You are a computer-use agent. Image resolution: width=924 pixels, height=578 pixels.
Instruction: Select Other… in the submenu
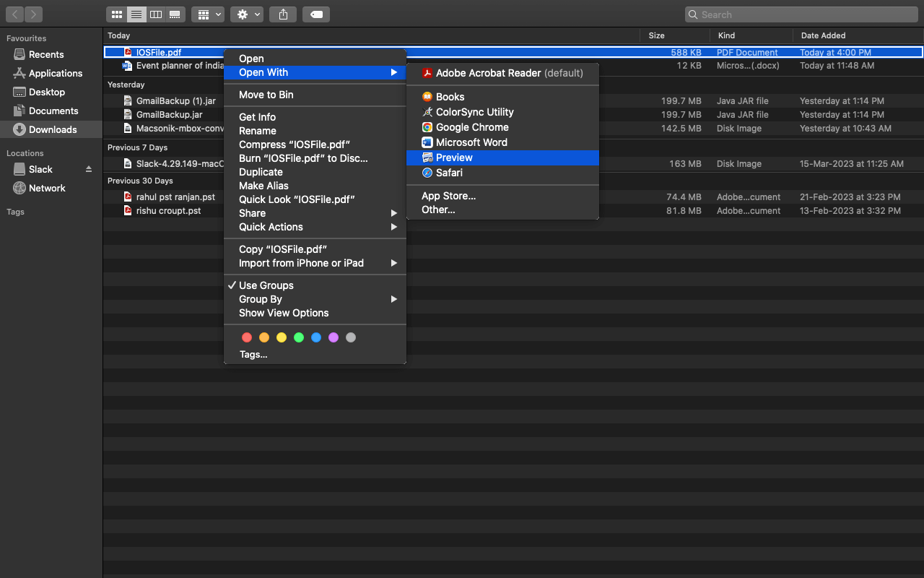[x=502, y=210]
